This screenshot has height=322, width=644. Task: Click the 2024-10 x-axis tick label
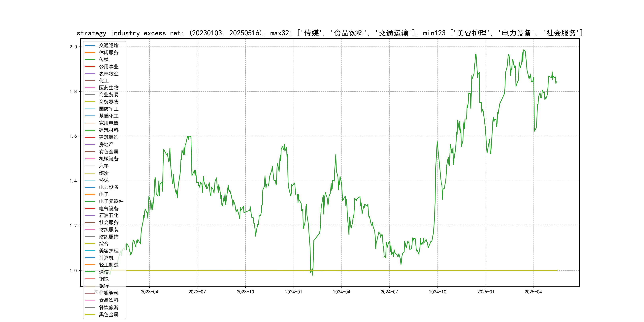pos(437,292)
